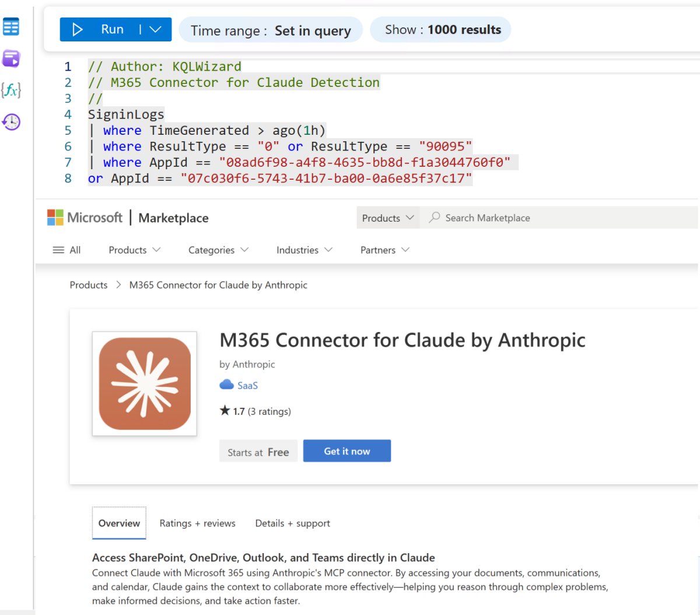
Task: Click AppId string starting 08ad6f98
Action: pos(365,162)
